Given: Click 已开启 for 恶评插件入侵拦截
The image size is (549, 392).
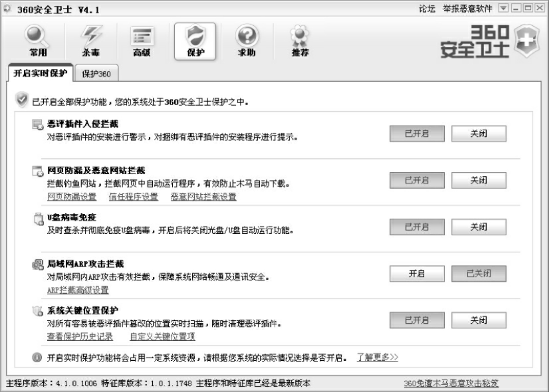Looking at the screenshot, I should click(417, 134).
